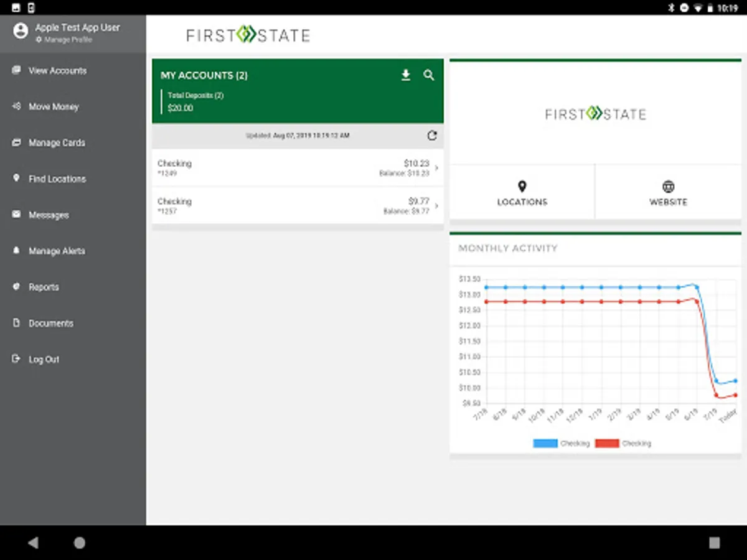The image size is (747, 560).
Task: Refresh account balances with the refresh icon
Action: [432, 135]
